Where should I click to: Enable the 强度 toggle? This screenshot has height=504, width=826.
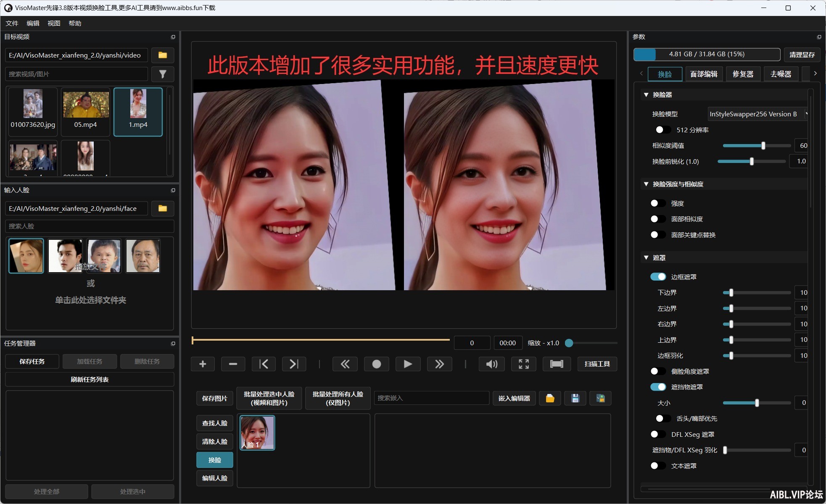pos(658,203)
